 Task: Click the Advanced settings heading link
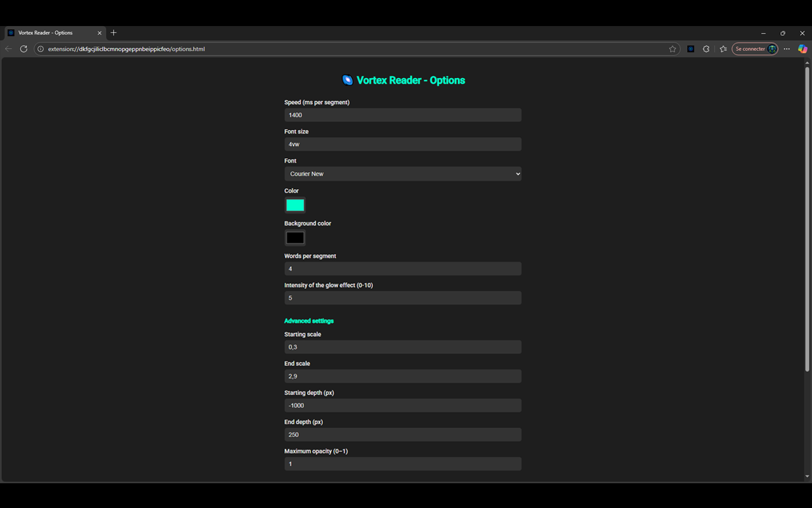pos(309,321)
